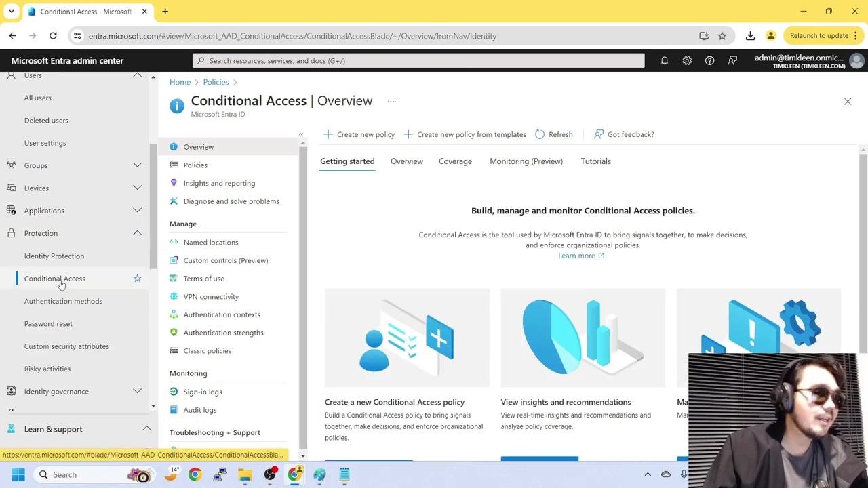Click the Audit logs icon
Screen dimensions: 868x488
tap(174, 409)
